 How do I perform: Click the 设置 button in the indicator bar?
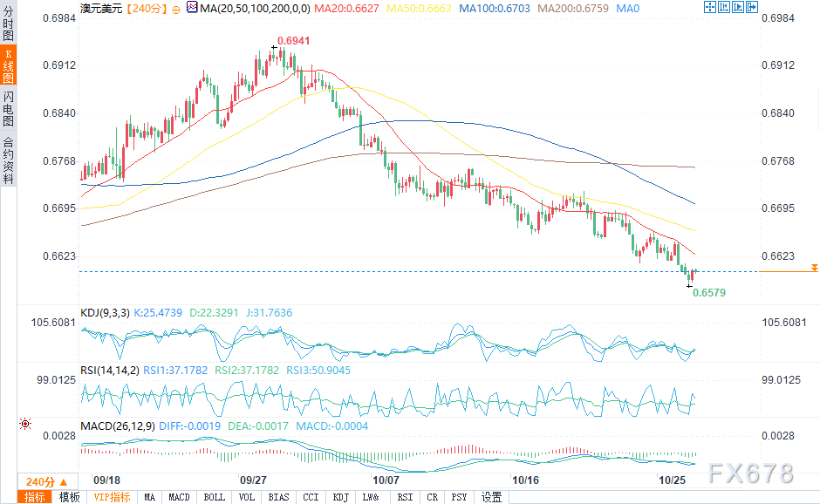pos(492,497)
